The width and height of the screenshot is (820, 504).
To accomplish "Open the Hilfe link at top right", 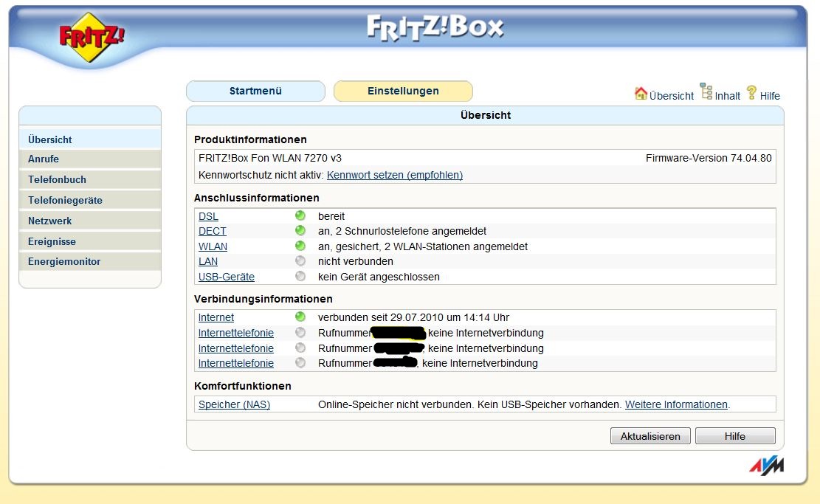I will (770, 96).
